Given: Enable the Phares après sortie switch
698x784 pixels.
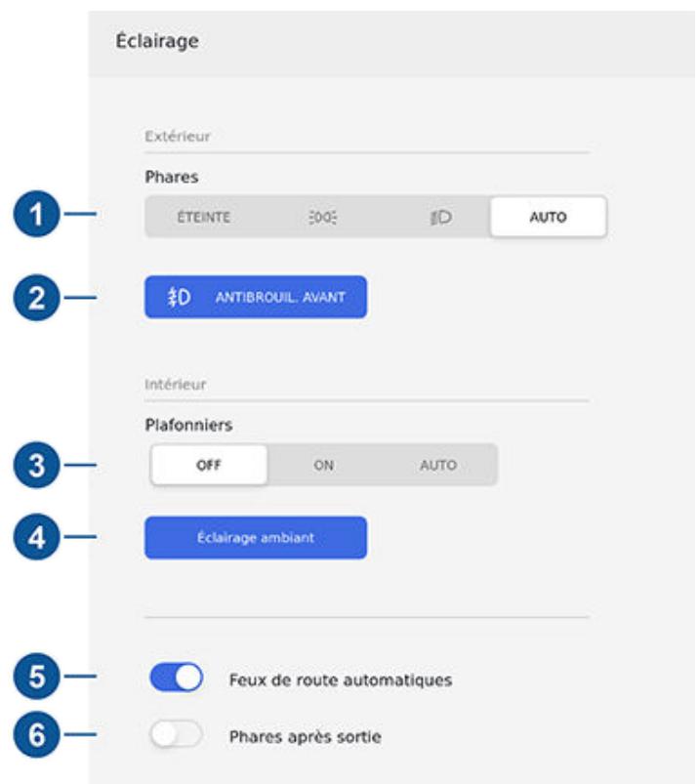Looking at the screenshot, I should click(177, 735).
